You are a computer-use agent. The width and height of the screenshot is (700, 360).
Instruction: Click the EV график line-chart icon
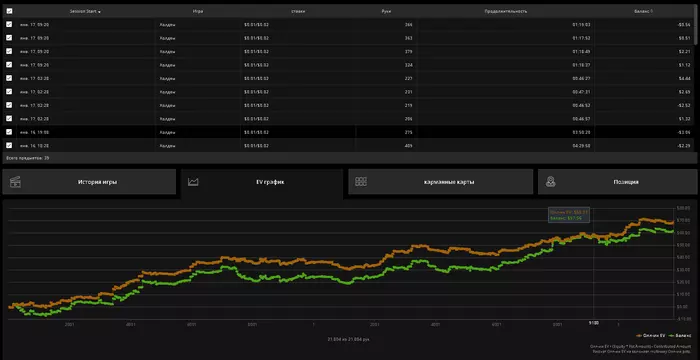pos(193,182)
